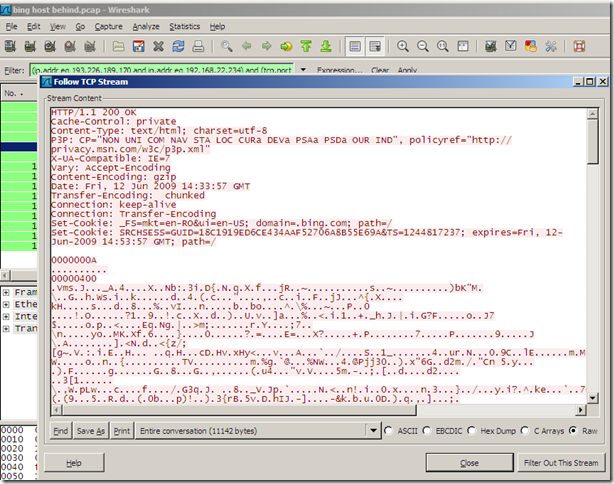Select Raw stream format
This screenshot has width=614, height=484.
573,431
